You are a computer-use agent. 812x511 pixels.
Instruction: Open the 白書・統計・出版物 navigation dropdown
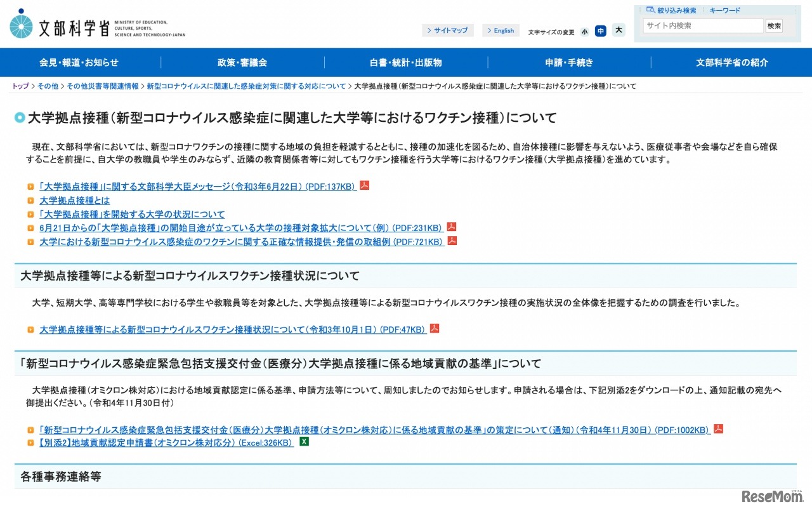(405, 62)
